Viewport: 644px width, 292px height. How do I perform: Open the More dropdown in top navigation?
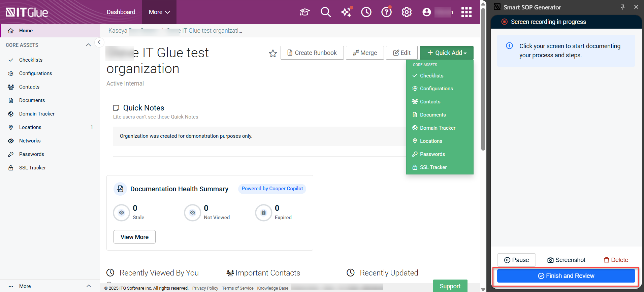[159, 12]
